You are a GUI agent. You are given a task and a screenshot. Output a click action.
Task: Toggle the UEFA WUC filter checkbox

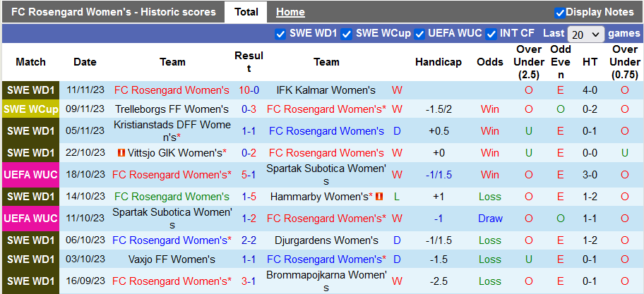420,34
